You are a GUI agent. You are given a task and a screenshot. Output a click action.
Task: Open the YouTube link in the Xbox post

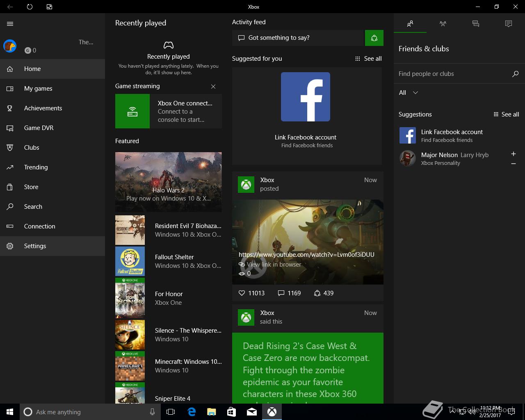click(x=306, y=254)
